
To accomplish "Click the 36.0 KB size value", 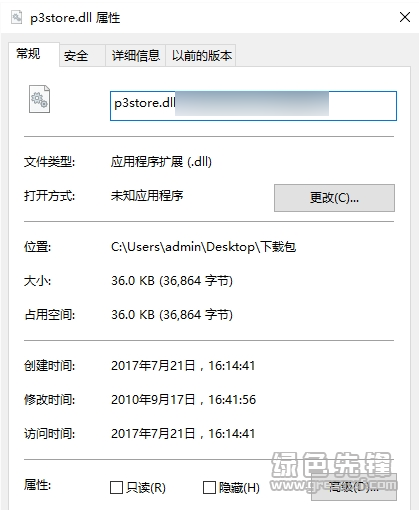I will point(172,281).
